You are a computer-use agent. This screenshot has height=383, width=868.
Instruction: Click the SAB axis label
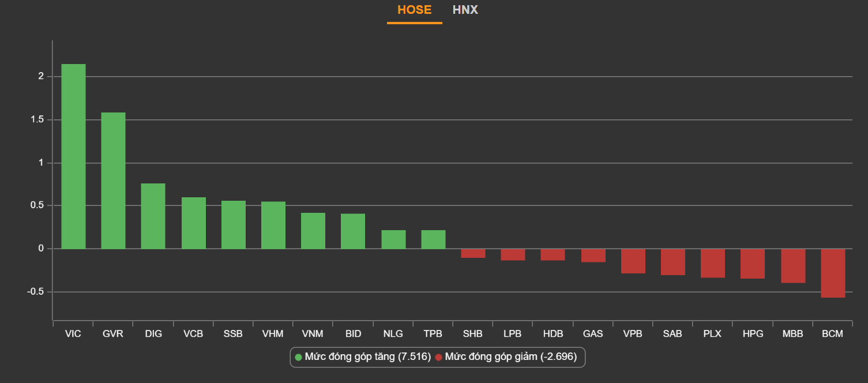[x=672, y=334]
